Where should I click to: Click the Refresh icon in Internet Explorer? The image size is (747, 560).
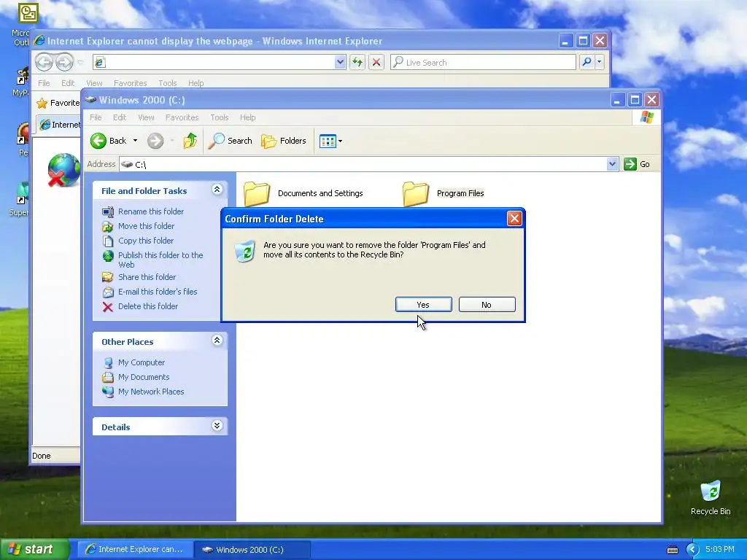tap(357, 62)
